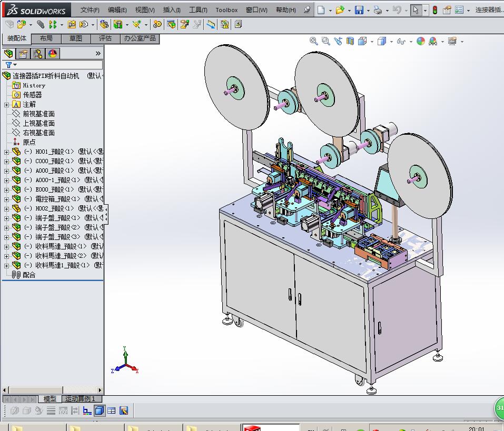Viewport: 504px width, 431px height.
Task: Open the PropertyManager tab icon
Action: (x=23, y=54)
